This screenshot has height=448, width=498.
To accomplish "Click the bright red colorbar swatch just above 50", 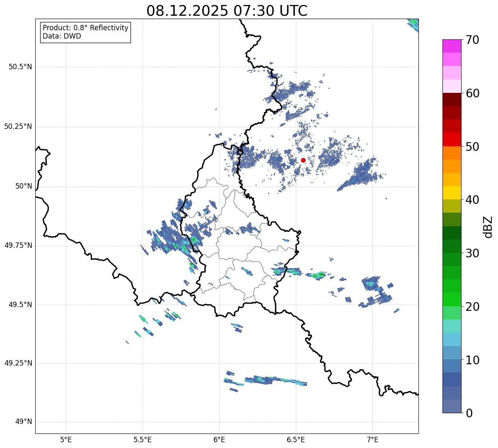I will pyautogui.click(x=452, y=140).
